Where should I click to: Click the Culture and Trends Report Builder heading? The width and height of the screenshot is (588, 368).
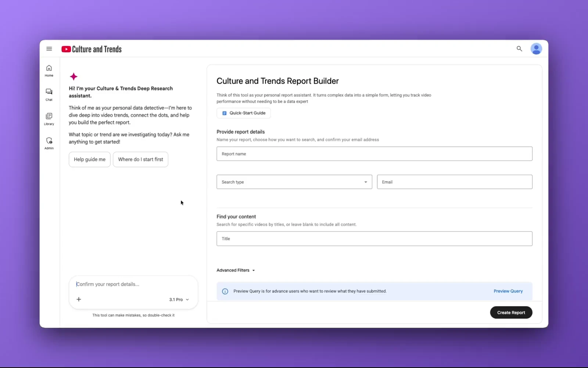[x=277, y=81]
